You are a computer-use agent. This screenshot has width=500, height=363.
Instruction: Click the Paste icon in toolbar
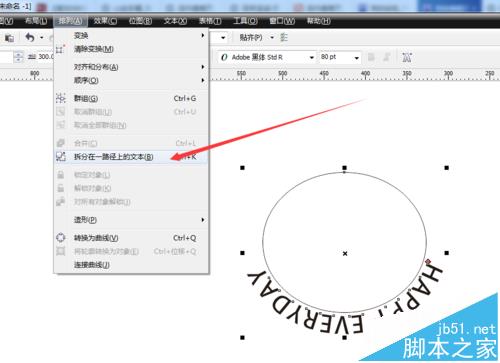coord(9,38)
